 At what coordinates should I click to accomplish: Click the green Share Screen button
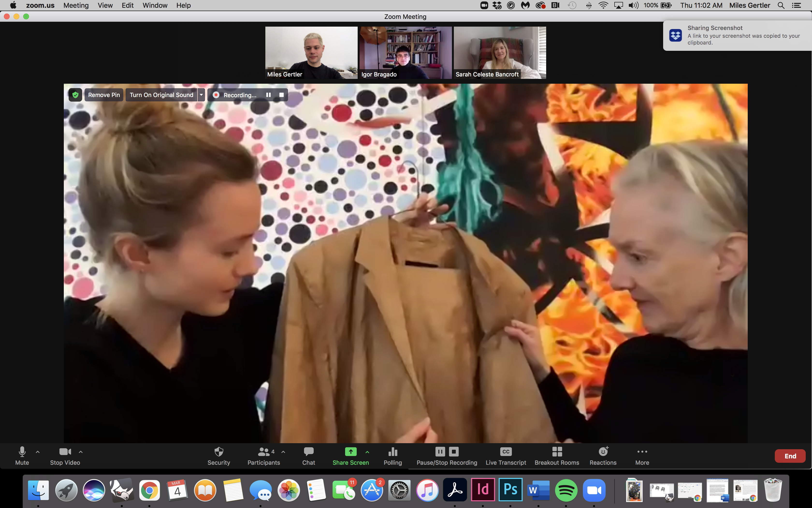click(351, 456)
